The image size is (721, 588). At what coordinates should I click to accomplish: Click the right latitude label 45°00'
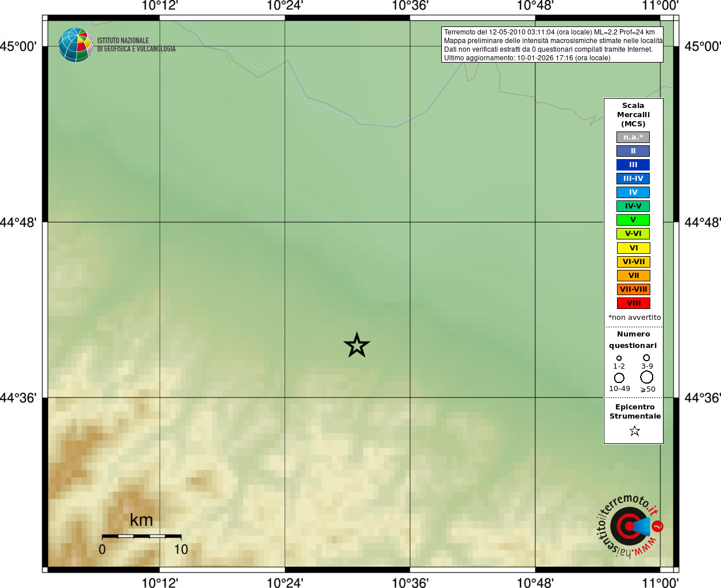point(703,47)
